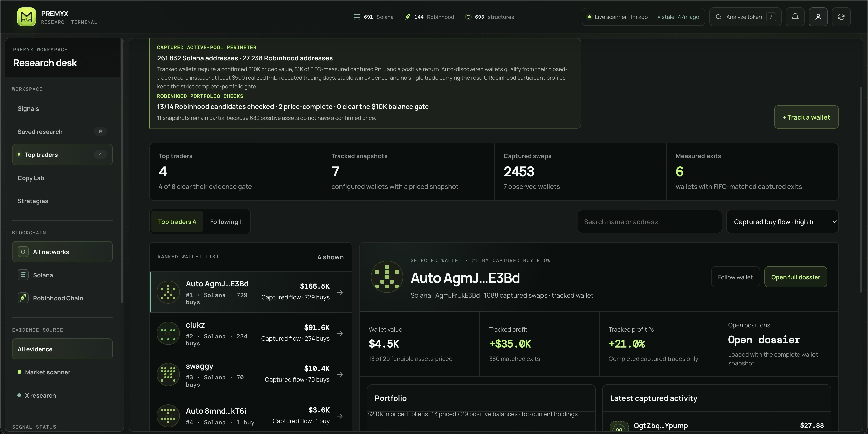
Task: Click the Tracked snapshots value 7
Action: click(335, 171)
